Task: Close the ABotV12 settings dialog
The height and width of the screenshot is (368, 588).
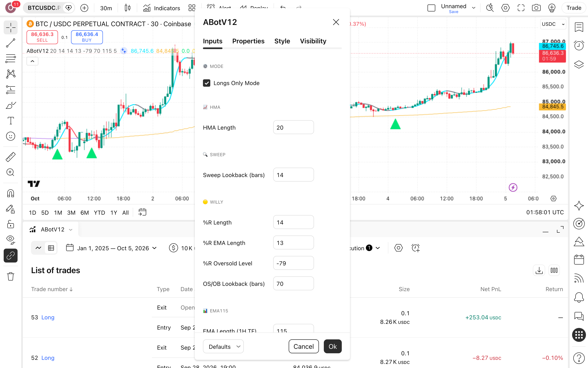Action: point(336,22)
